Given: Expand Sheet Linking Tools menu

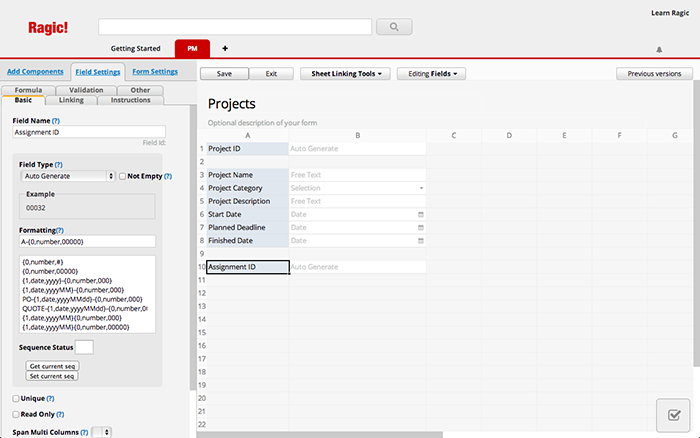Looking at the screenshot, I should 346,74.
